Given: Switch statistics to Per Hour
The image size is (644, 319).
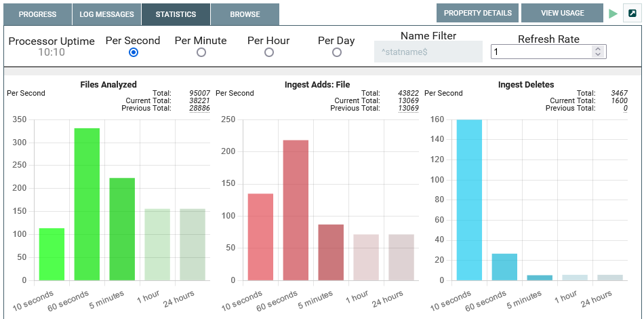Looking at the screenshot, I should pos(269,52).
